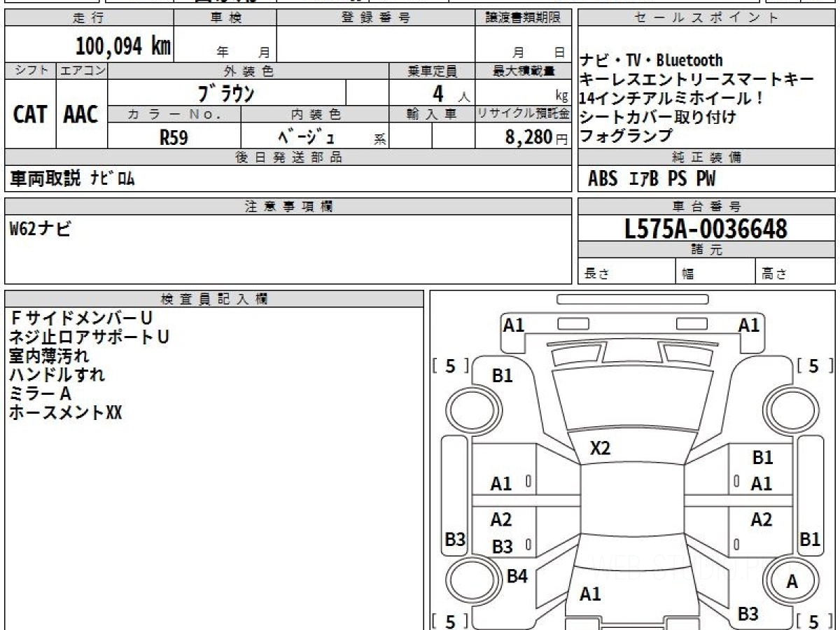The width and height of the screenshot is (840, 630).
Task: Select the FサイドメンバーU note
Action: coord(80,318)
